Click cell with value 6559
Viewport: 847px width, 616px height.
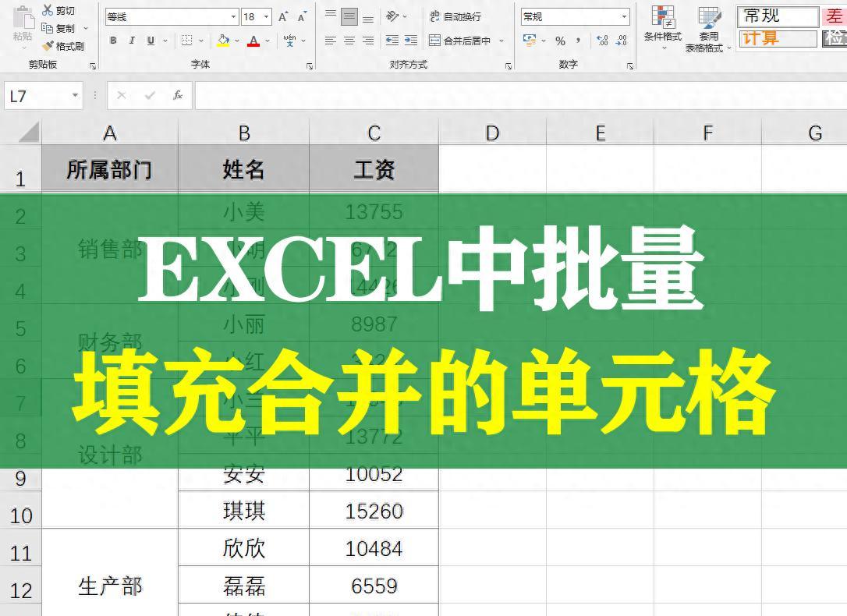374,586
